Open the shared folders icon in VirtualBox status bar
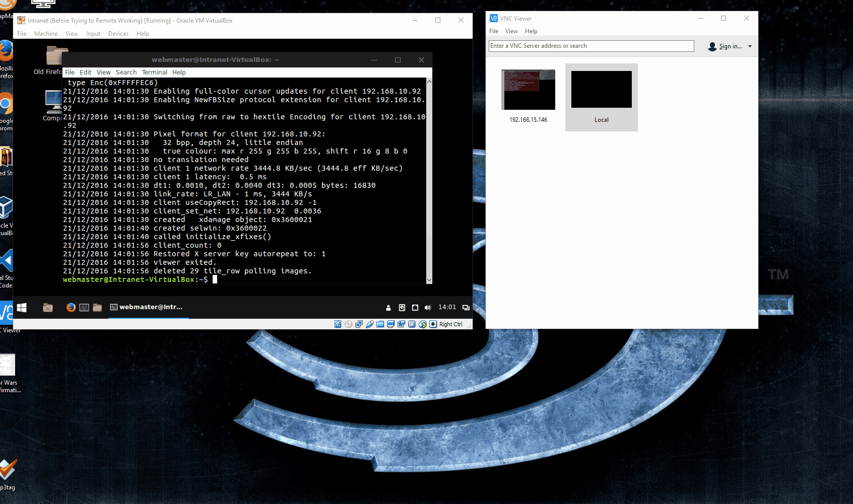This screenshot has width=853, height=504. click(x=380, y=324)
